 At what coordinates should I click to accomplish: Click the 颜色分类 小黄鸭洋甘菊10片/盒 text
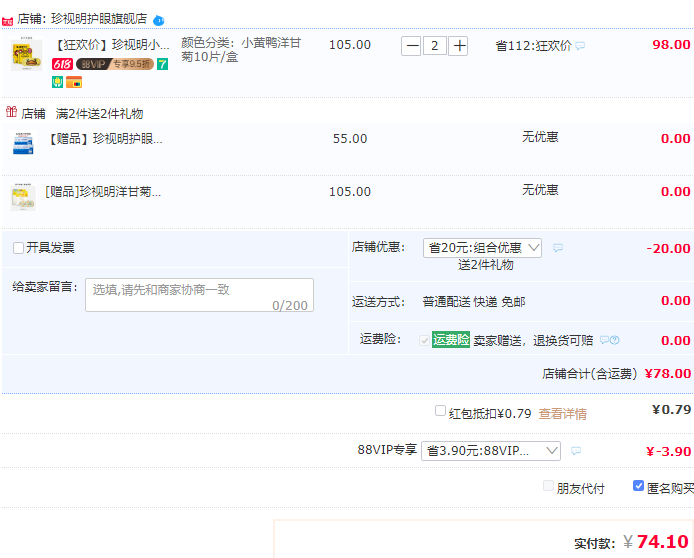coord(241,50)
